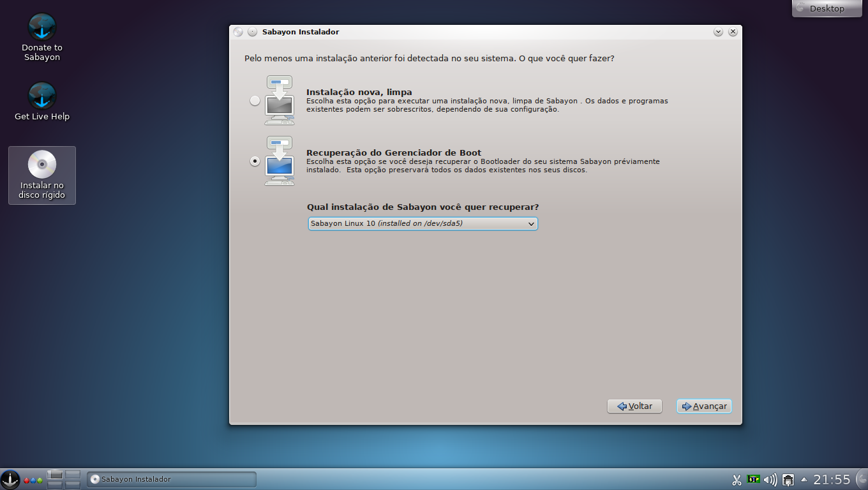Viewport: 868px width, 490px height.
Task: Select the Instalar no disco rígido desktop icon
Action: pos(42,175)
